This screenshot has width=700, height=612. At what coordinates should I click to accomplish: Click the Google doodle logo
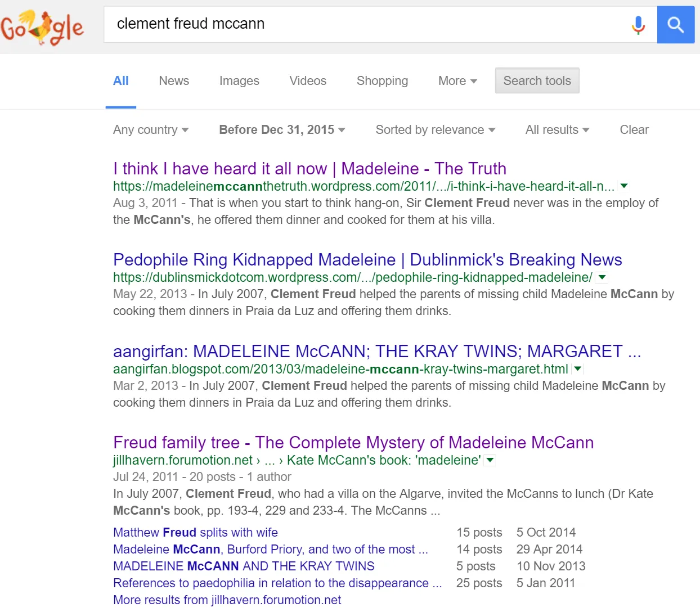point(42,27)
